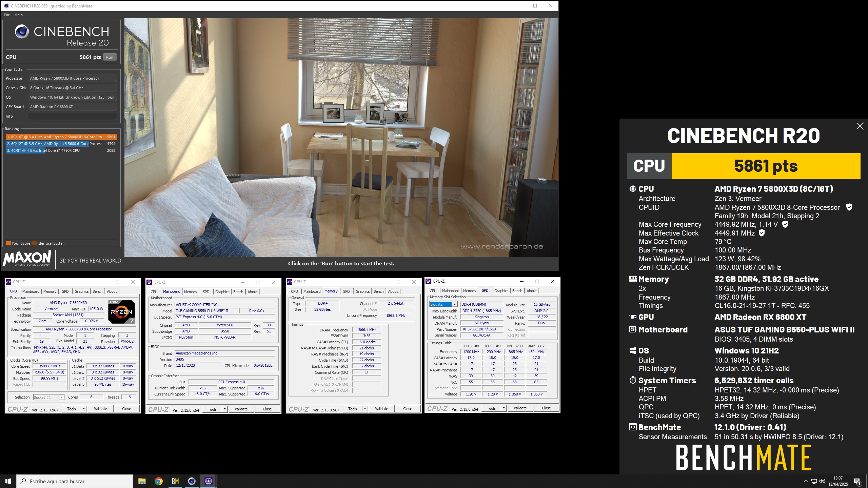The height and width of the screenshot is (488, 868).
Task: Select Ryzen 5 5600 ranking entry
Action: point(61,144)
